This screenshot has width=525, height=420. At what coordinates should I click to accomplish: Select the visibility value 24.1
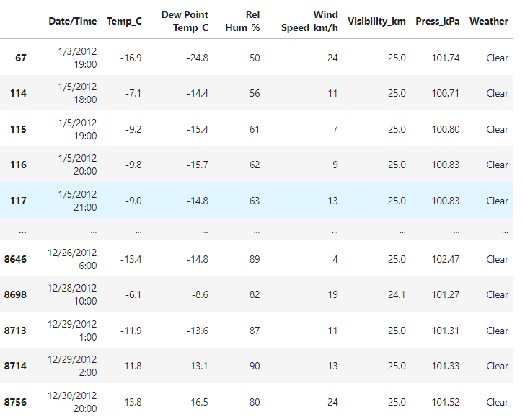point(396,294)
